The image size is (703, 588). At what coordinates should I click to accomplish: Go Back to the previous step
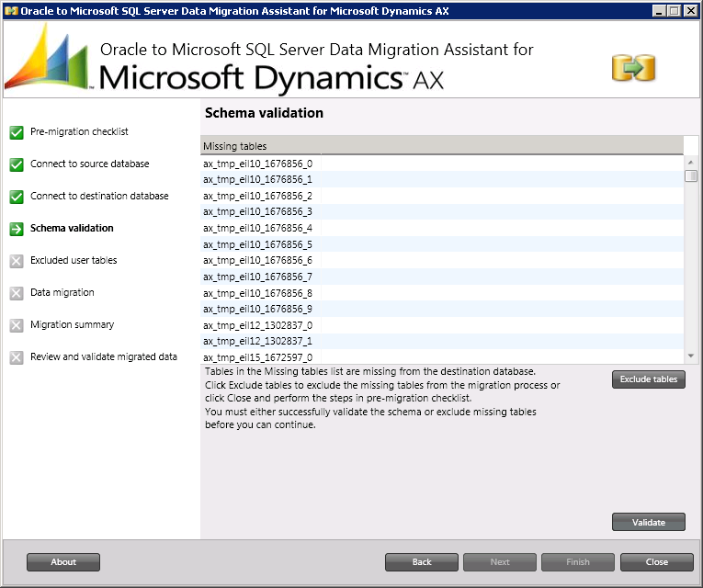tap(422, 562)
